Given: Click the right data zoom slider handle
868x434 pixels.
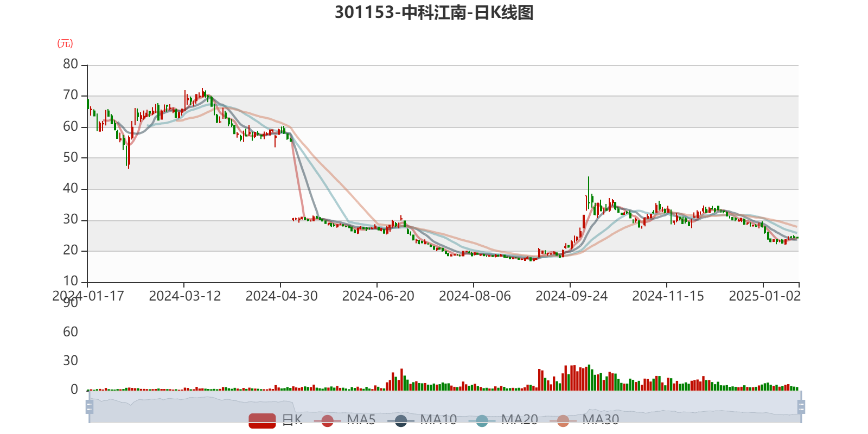Looking at the screenshot, I should (801, 406).
